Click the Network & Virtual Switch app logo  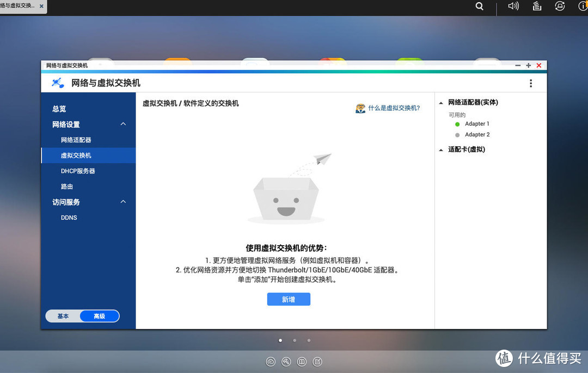[58, 83]
